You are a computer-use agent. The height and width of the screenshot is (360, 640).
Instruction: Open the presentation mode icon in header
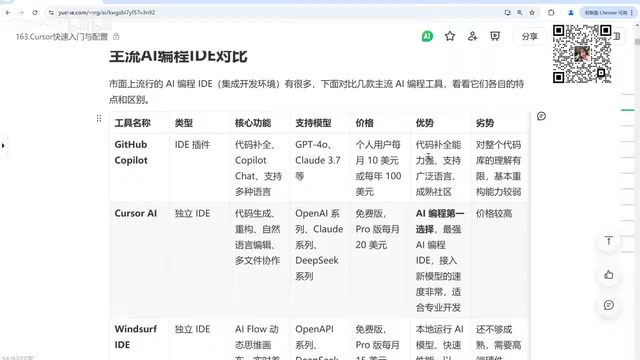(x=495, y=36)
